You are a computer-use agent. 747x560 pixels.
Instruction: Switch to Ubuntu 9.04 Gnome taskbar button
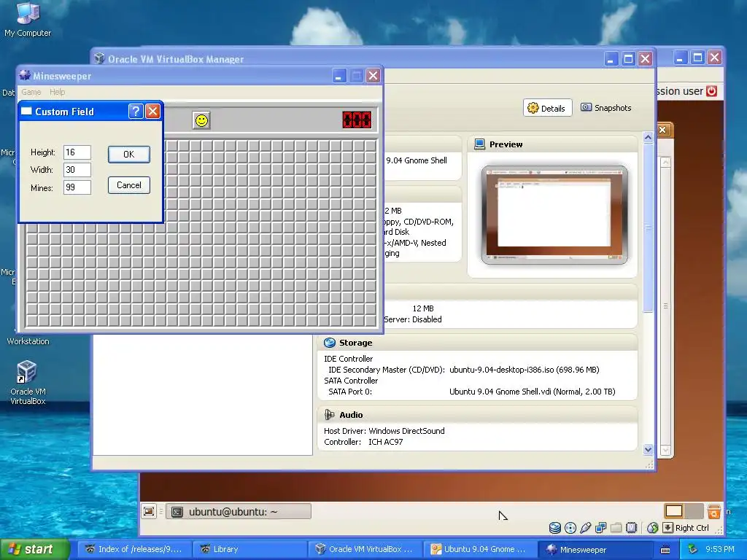[x=480, y=549]
